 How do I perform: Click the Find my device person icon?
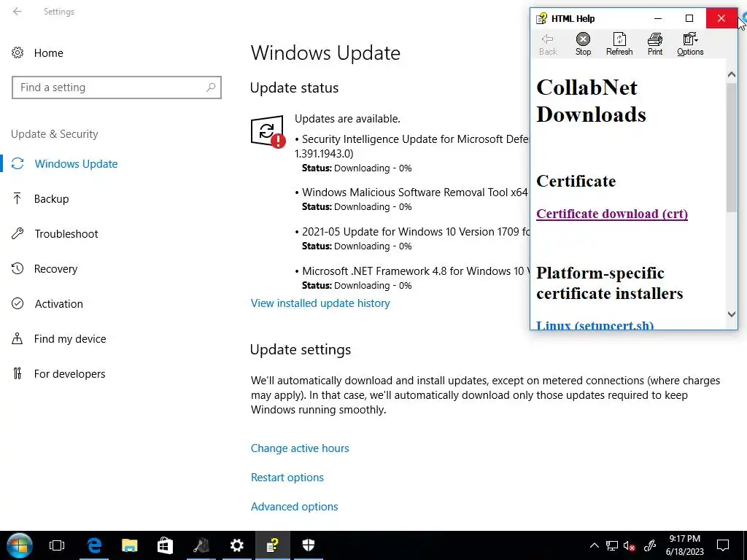[x=18, y=338]
